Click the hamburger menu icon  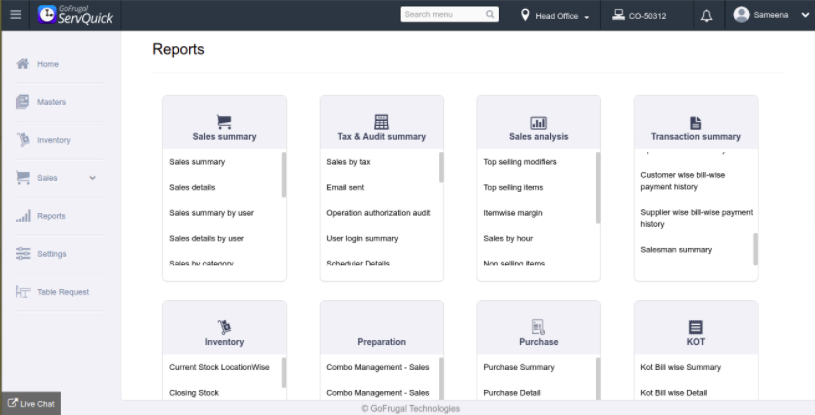(15, 15)
